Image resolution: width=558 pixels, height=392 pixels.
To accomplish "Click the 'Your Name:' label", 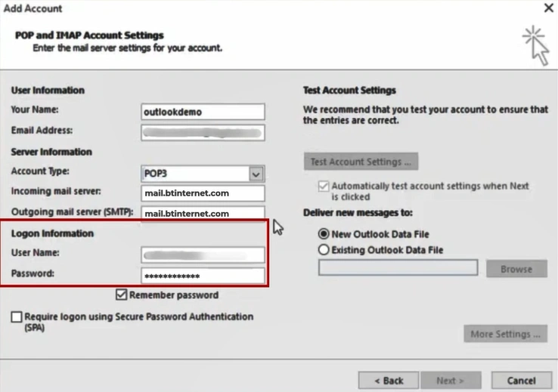I will tap(35, 110).
